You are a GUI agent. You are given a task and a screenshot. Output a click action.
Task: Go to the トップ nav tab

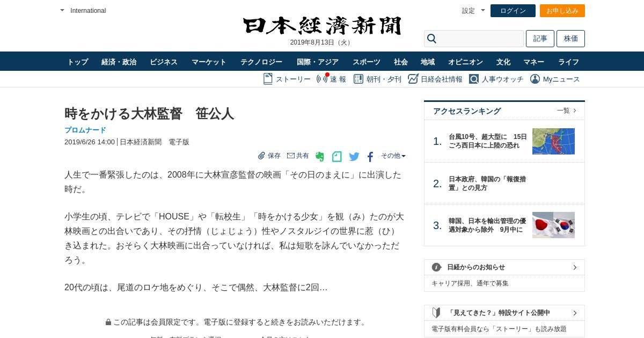coord(78,62)
